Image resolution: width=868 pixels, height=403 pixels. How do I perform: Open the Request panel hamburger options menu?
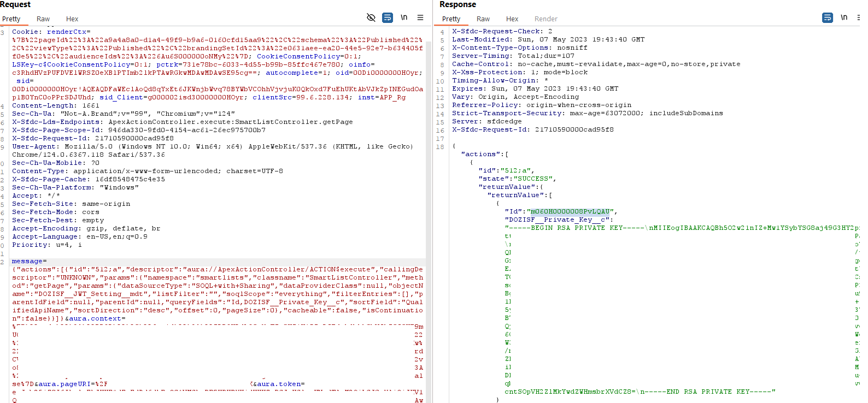[420, 17]
